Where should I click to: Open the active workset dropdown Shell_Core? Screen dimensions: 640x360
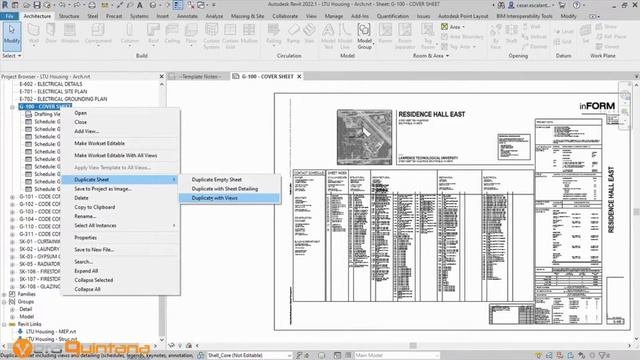(x=250, y=356)
